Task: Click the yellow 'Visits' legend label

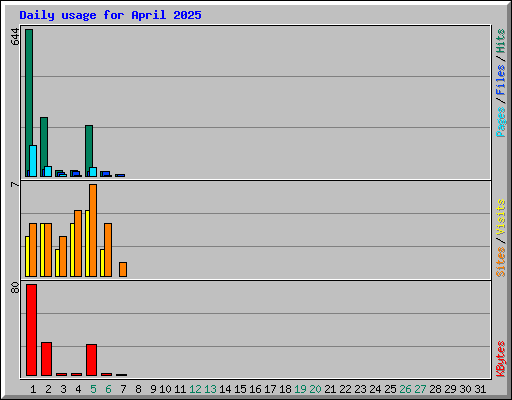Action: [x=501, y=217]
